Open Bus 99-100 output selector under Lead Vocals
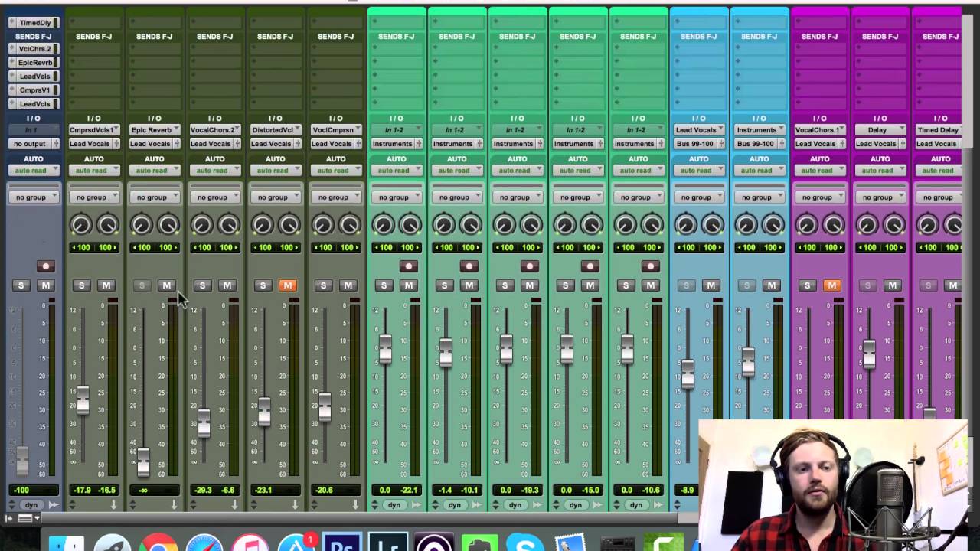The image size is (980, 551). pos(698,144)
